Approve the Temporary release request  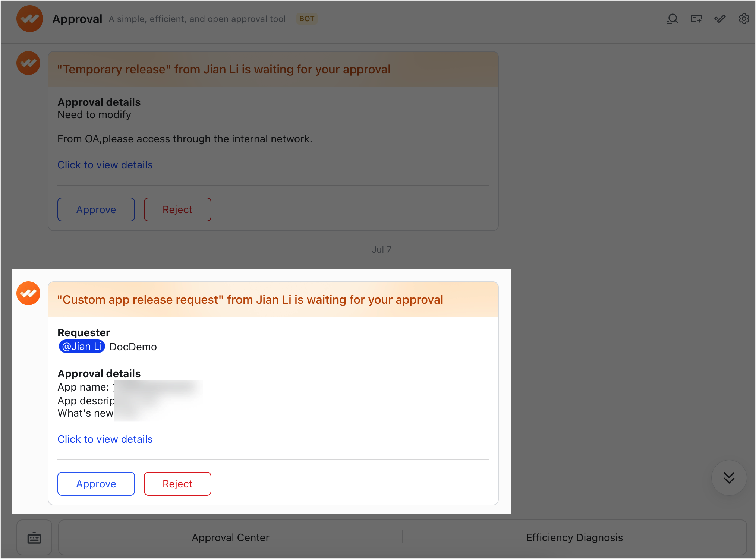pos(96,209)
